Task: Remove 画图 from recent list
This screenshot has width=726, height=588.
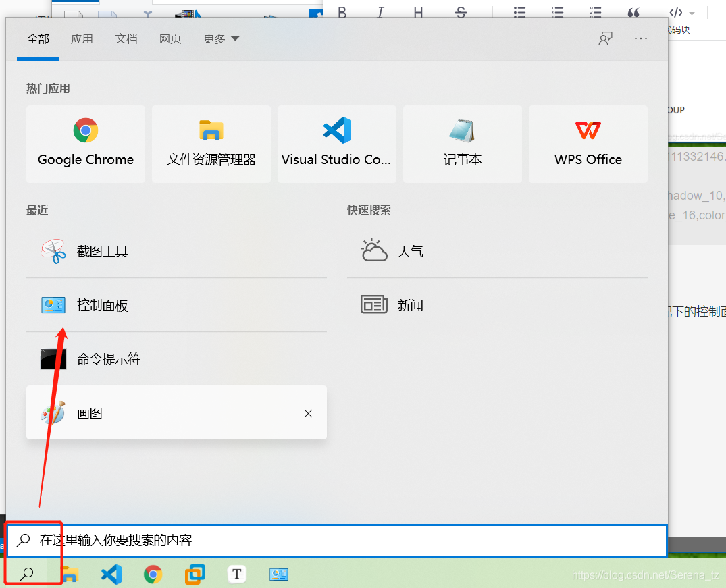Action: [309, 413]
